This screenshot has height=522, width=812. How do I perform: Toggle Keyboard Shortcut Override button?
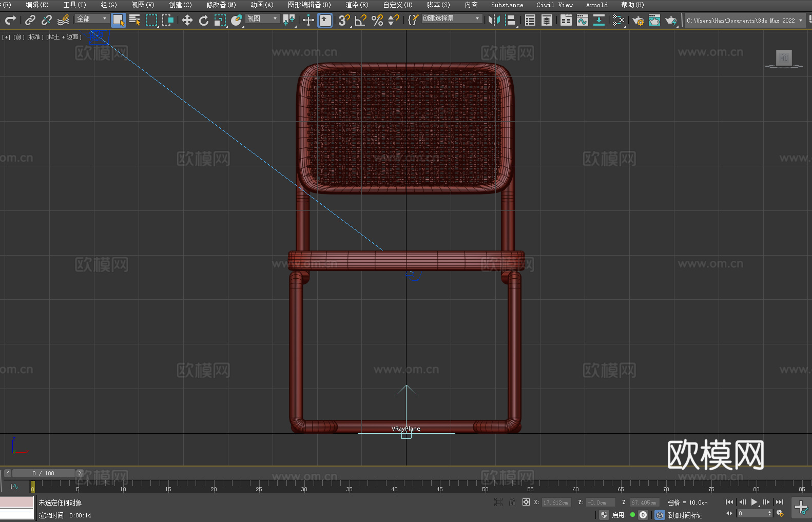(x=325, y=20)
